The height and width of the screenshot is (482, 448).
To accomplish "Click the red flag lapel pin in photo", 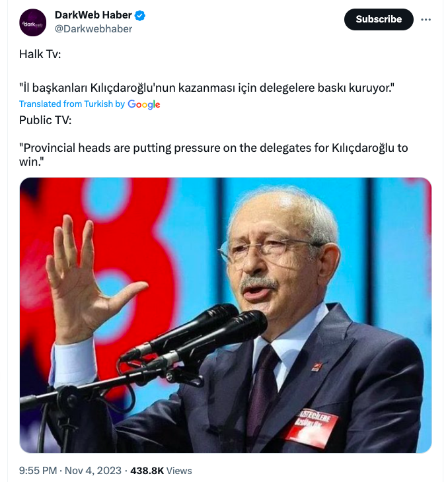I will (x=317, y=366).
